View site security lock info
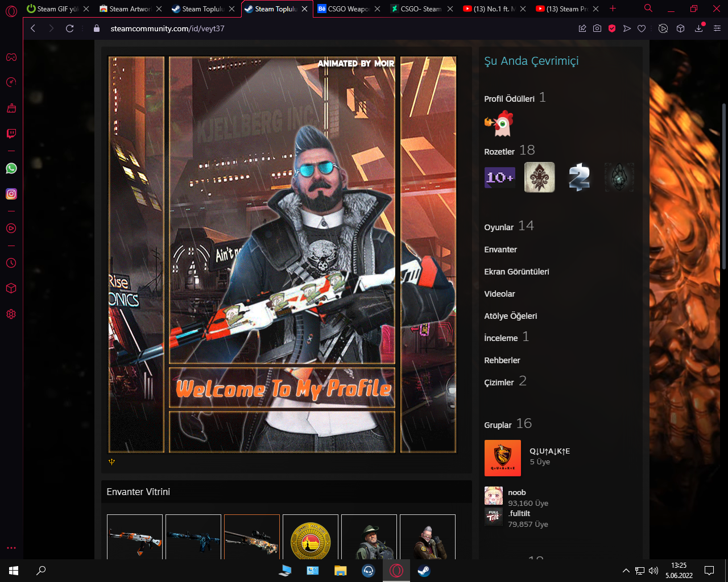 click(x=96, y=28)
